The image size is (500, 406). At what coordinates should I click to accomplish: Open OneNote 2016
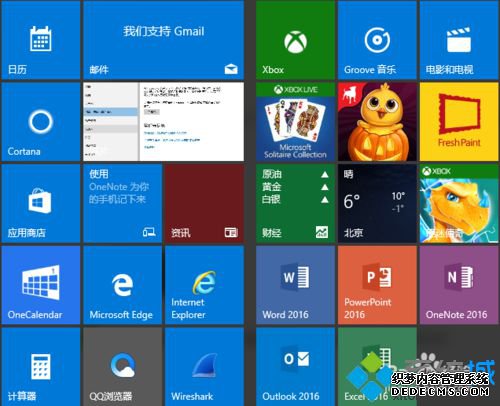459,285
